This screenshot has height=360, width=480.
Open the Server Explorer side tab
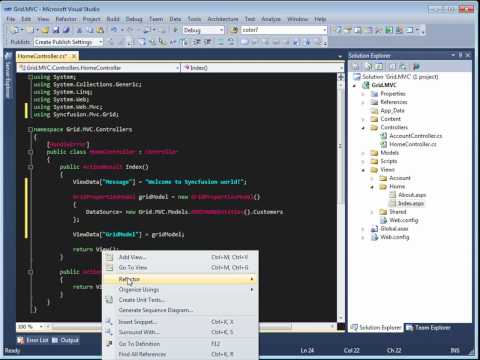8,76
